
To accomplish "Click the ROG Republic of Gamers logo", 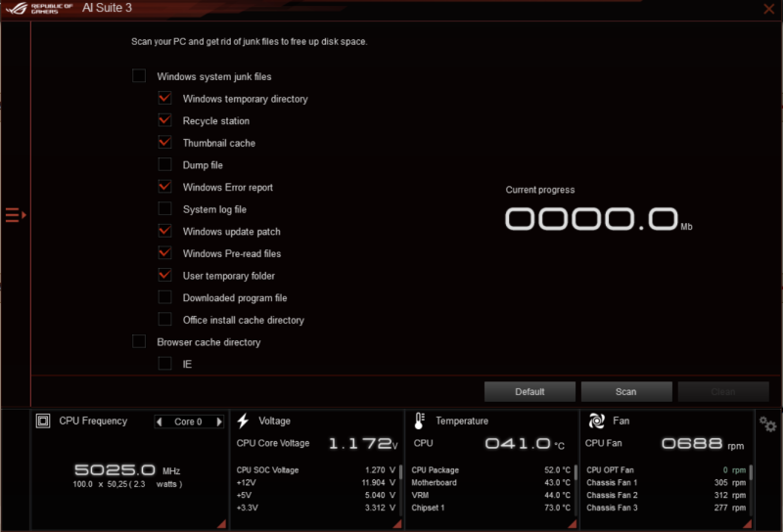I will pos(39,8).
